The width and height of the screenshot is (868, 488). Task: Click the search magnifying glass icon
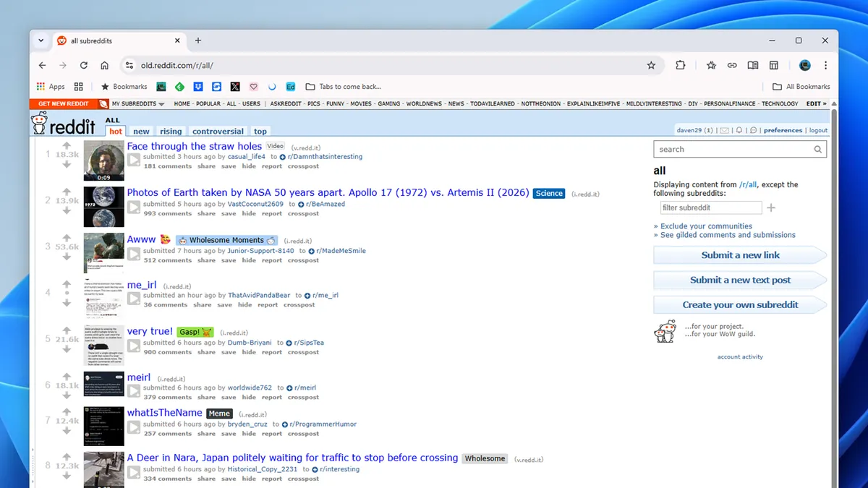(x=817, y=149)
